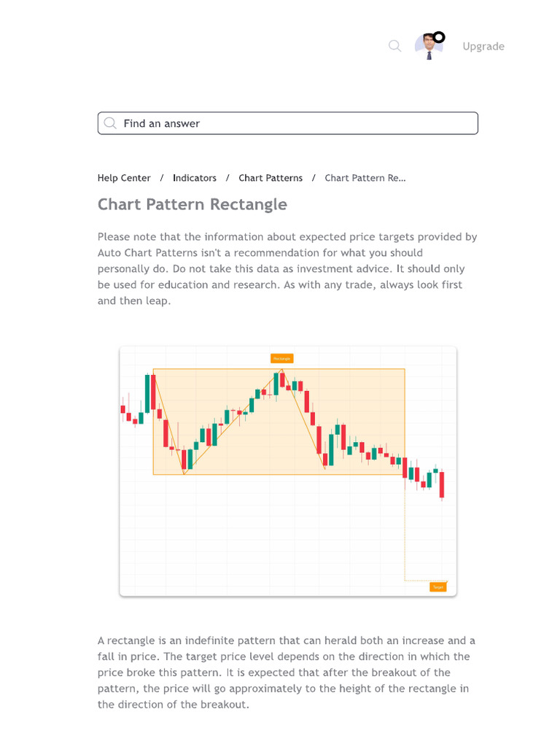
Task: Click the magnifier icon inside the answer search box
Action: pyautogui.click(x=110, y=123)
